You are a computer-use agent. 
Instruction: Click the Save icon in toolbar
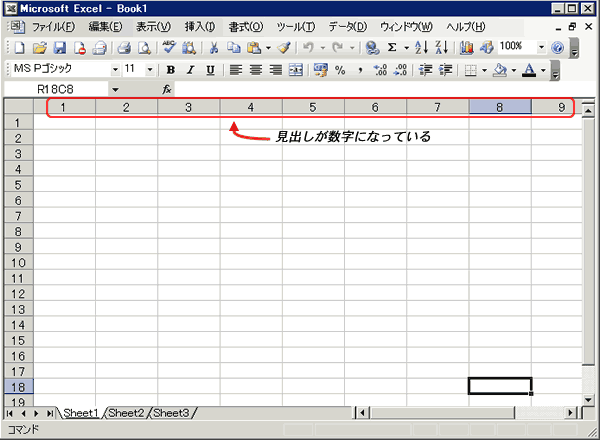[x=59, y=47]
